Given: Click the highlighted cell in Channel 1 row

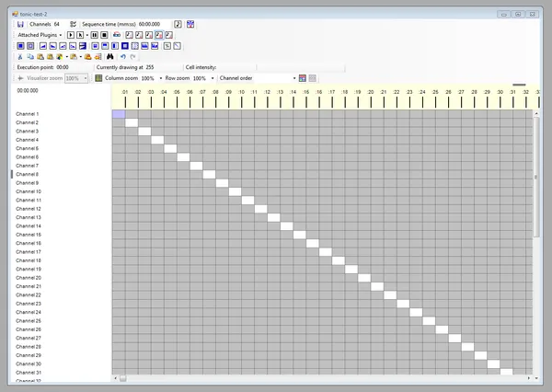Looking at the screenshot, I should point(118,114).
